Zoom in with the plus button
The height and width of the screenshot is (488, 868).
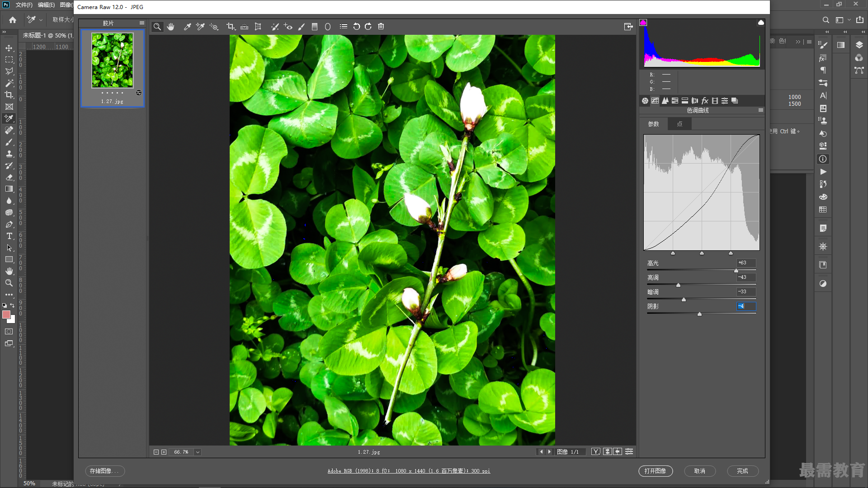[x=164, y=452]
